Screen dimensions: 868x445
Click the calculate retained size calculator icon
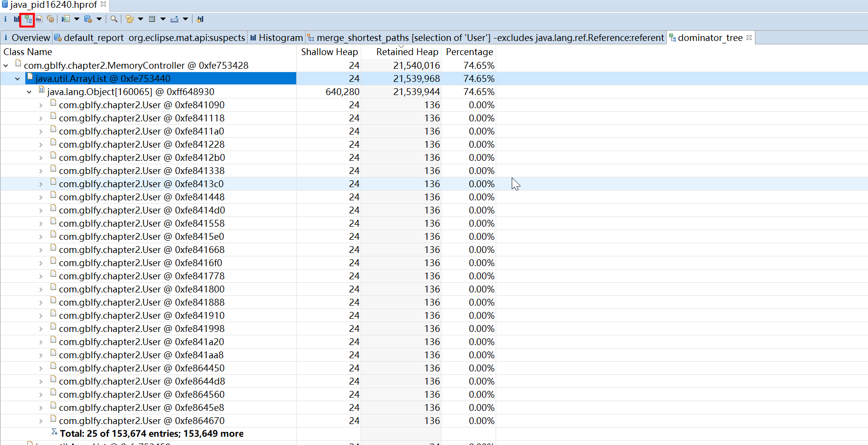coord(152,19)
